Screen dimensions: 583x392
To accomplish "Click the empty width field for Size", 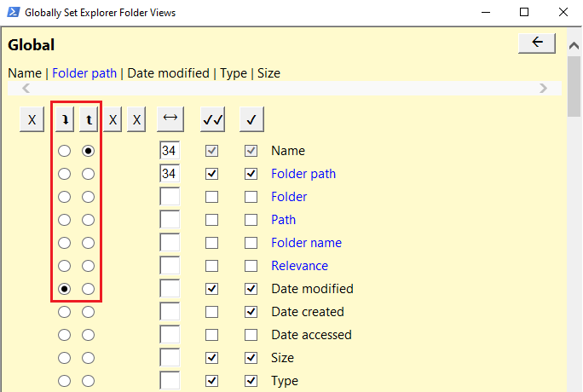I will point(170,358).
